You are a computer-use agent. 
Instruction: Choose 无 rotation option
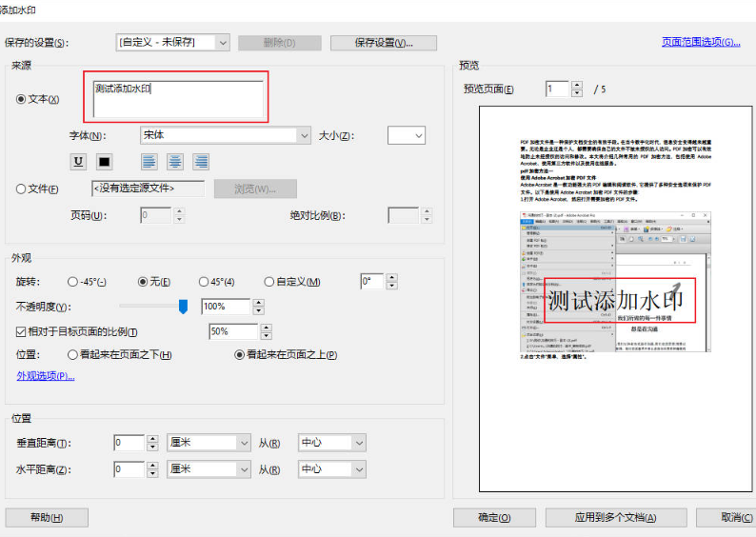pyautogui.click(x=143, y=282)
